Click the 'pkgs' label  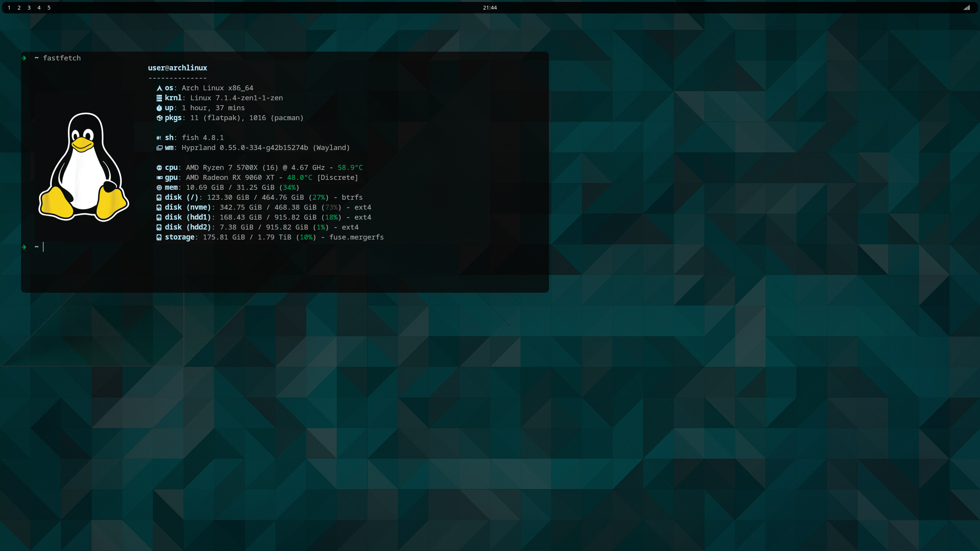[173, 118]
